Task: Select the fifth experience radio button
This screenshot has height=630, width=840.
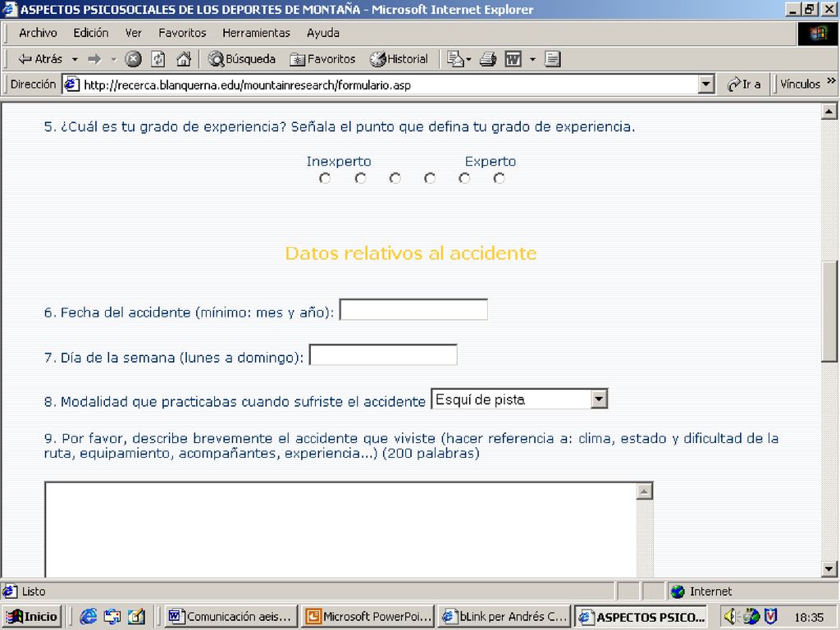Action: click(464, 178)
